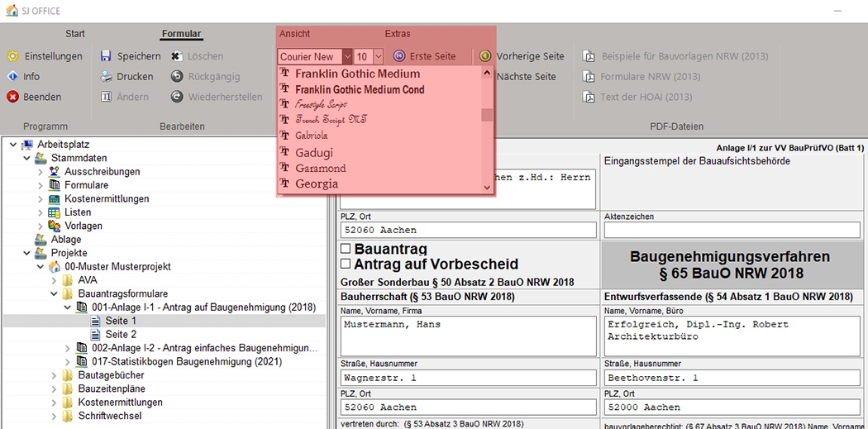Open Formulare NRW (2013) PDF icon
Screen dimensions: 868x429
point(589,76)
